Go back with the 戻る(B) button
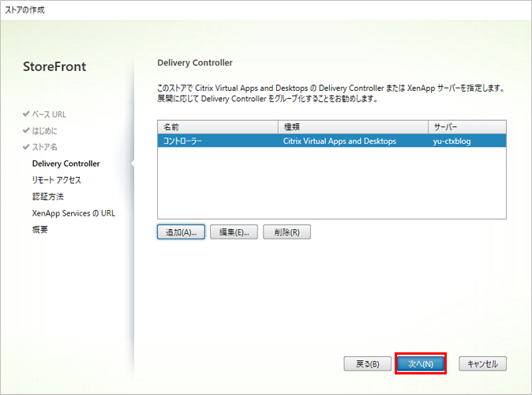 (x=368, y=364)
